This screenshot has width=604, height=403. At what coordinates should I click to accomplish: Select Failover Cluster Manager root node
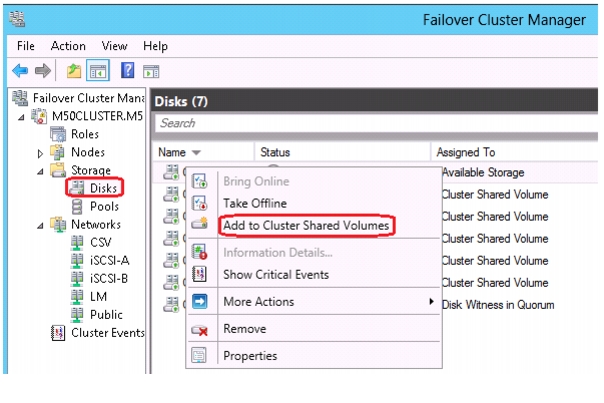(88, 98)
